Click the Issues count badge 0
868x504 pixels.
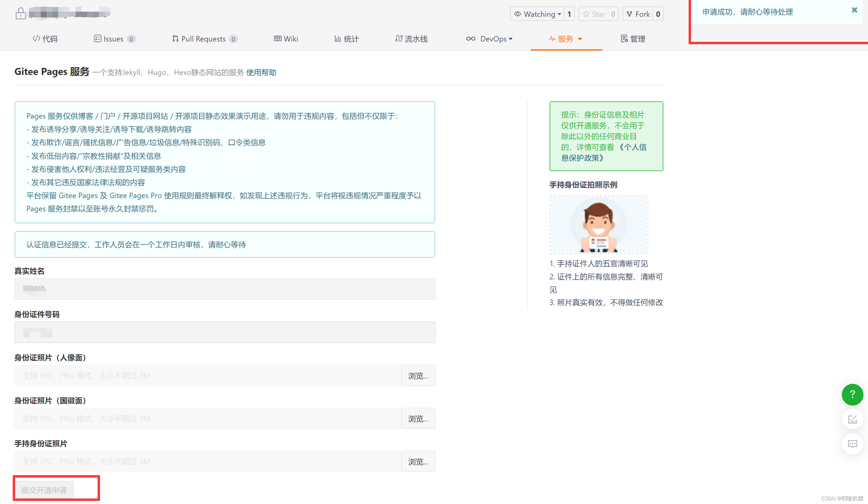coord(131,39)
